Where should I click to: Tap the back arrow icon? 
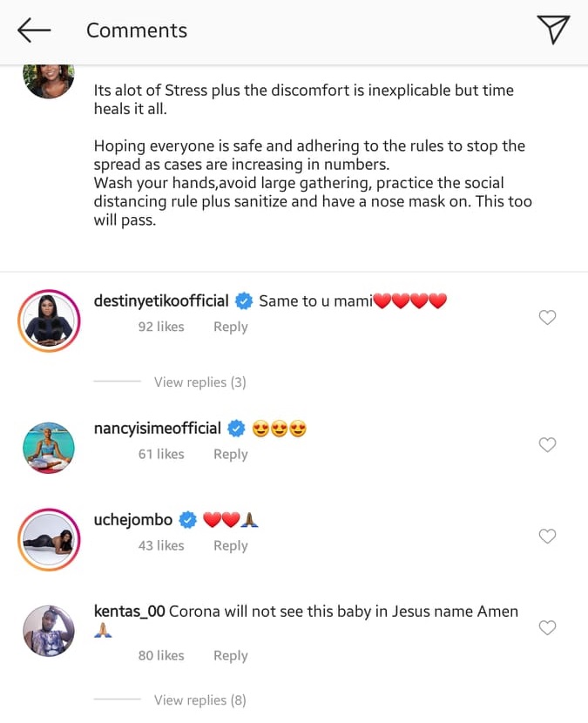[34, 30]
